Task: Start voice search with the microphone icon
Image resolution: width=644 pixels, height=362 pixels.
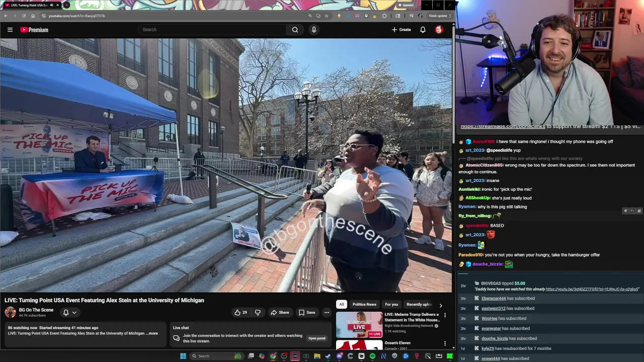Action: click(x=314, y=30)
